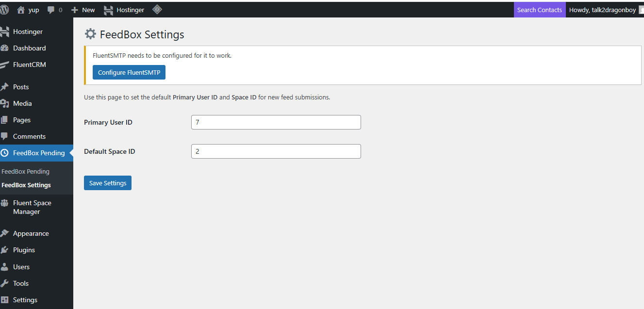The height and width of the screenshot is (309, 644).
Task: Click the plus icon next to New
Action: coord(75,10)
